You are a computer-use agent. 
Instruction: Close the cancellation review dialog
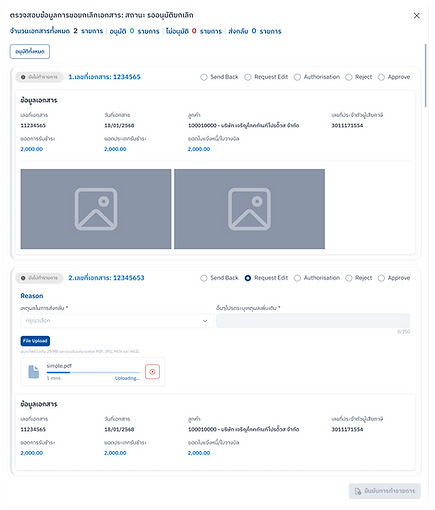[417, 16]
